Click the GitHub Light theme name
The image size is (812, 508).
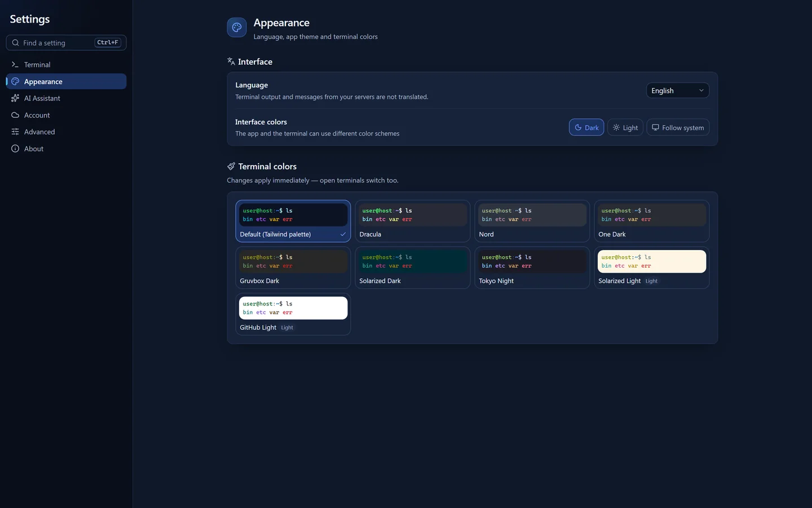pos(258,327)
